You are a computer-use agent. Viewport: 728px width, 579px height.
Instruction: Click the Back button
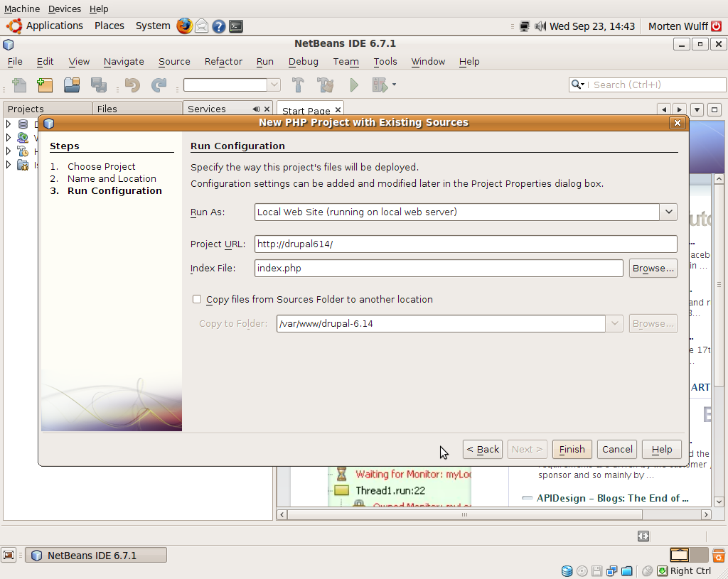click(x=483, y=449)
